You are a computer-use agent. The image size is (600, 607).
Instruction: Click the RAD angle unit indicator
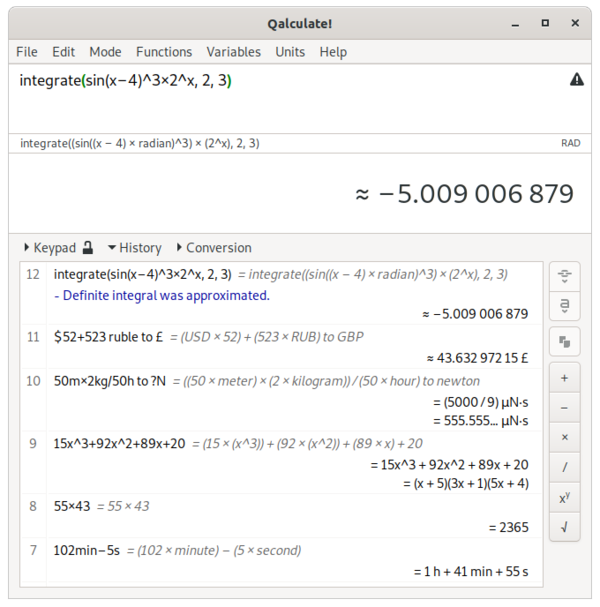click(x=571, y=143)
